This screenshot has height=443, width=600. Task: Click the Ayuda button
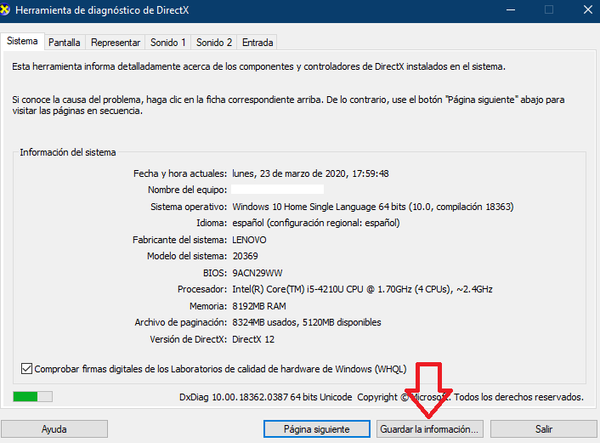coord(54,429)
